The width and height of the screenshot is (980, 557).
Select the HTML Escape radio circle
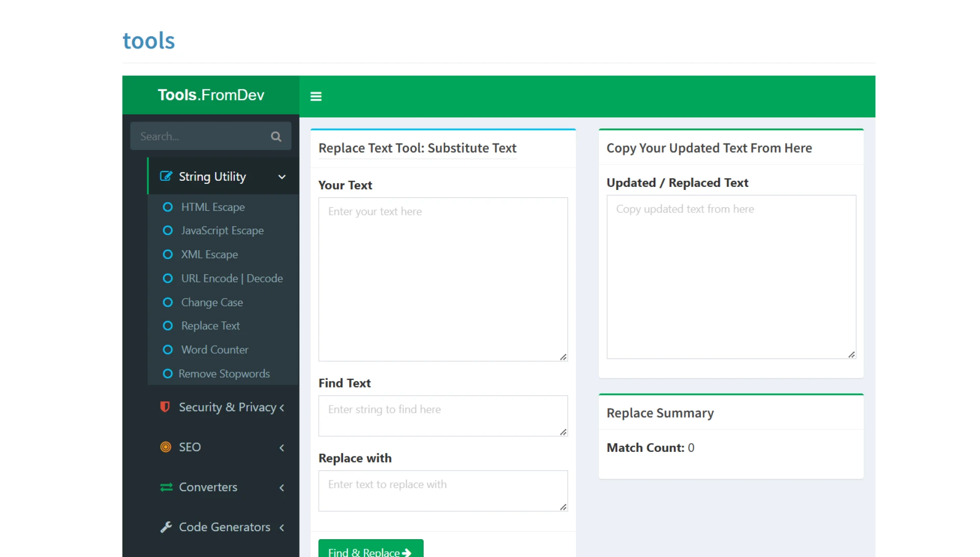coord(168,207)
